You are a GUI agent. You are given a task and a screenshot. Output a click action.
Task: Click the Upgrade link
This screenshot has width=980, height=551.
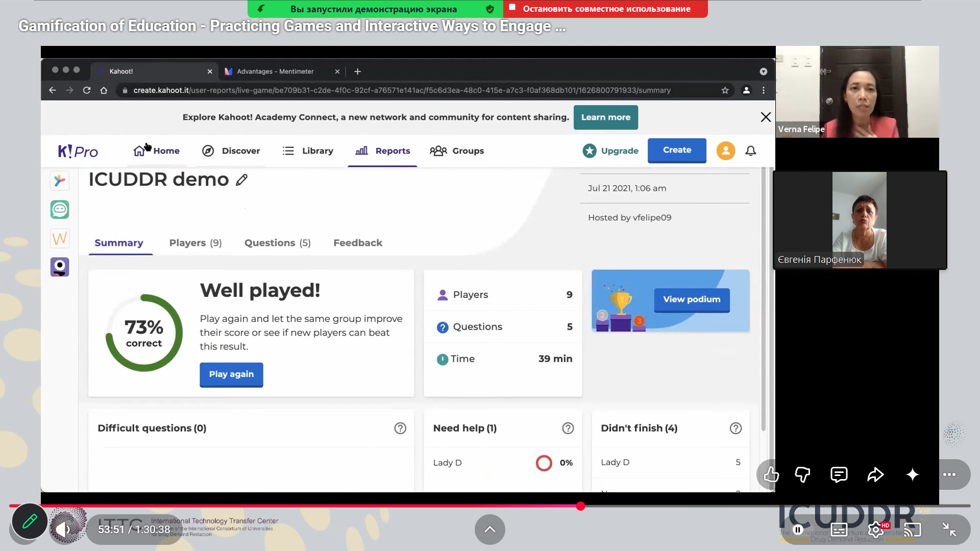pyautogui.click(x=610, y=151)
